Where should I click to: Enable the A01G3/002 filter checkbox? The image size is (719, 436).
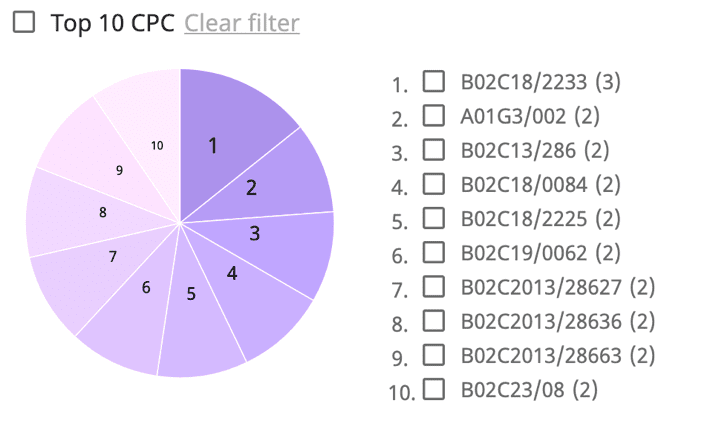click(434, 115)
